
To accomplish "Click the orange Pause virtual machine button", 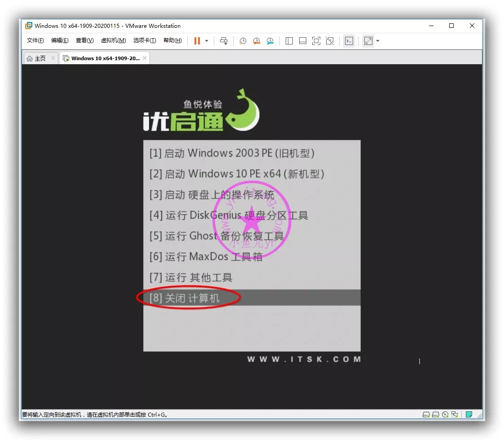I will 197,41.
